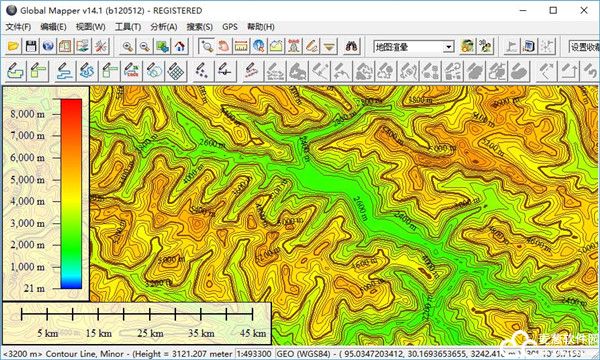Select the Path Profile tool icon
The image size is (600, 360).
pos(276,47)
